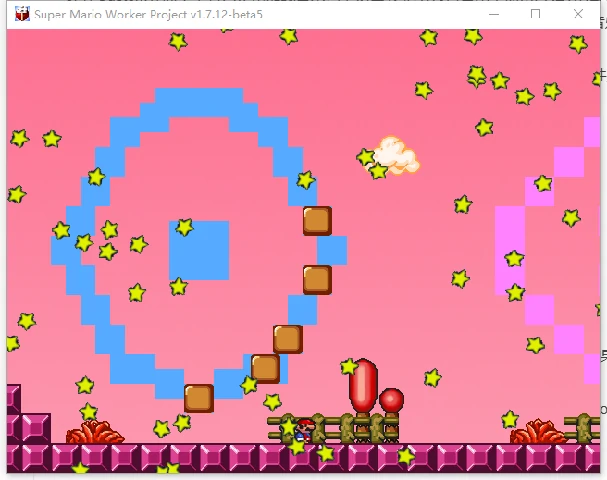
Task: Click the lowest brown block at the ring bottom
Action: [199, 398]
